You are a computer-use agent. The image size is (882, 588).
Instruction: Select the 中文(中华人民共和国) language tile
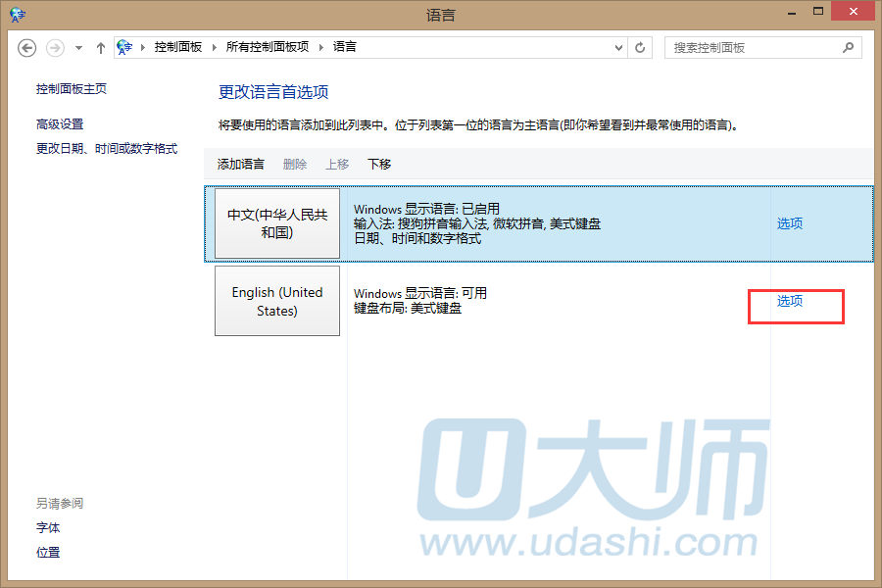pyautogui.click(x=277, y=223)
